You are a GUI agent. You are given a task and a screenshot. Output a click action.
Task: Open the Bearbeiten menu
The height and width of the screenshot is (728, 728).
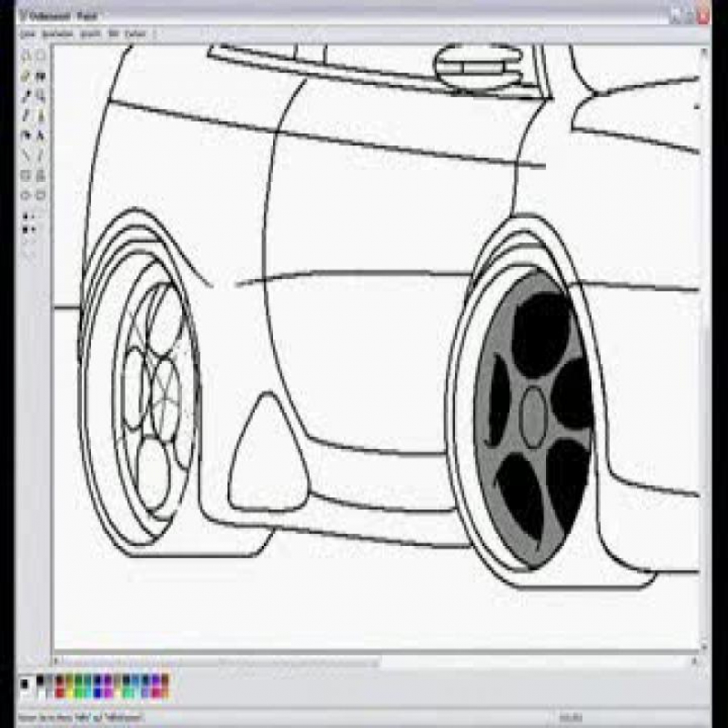click(57, 34)
